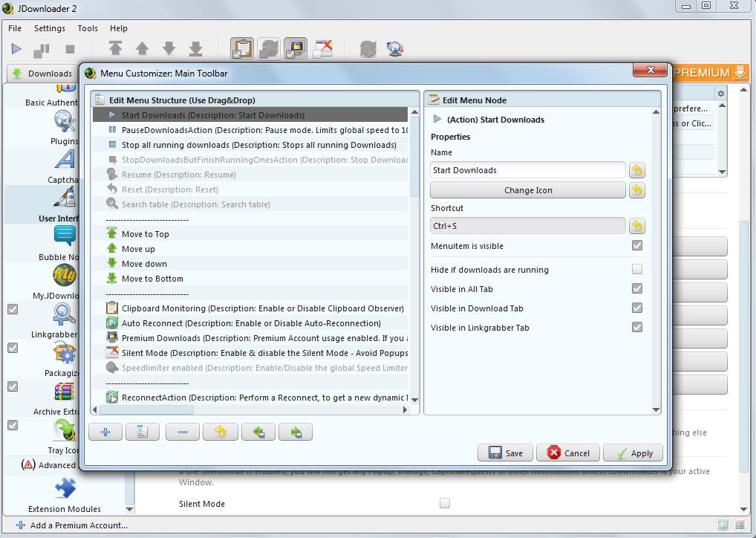Viewport: 756px width, 538px height.
Task: Click the Shortcut field showing Ctrl+S
Action: point(528,226)
